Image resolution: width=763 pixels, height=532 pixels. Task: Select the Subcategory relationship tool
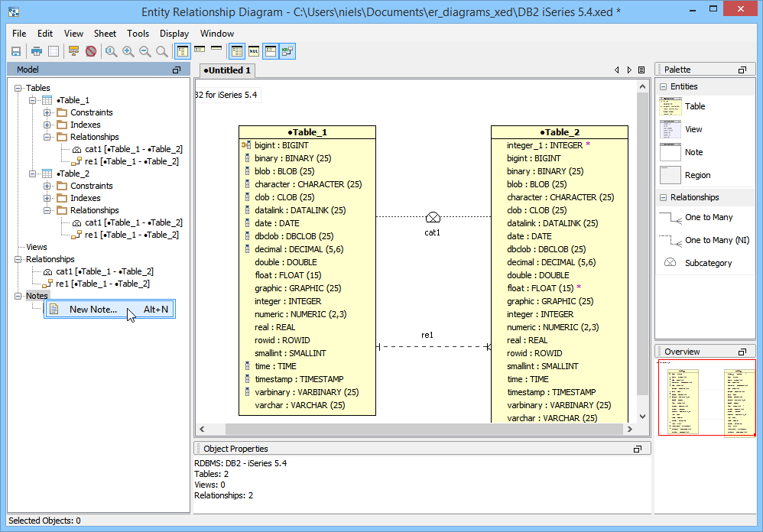[708, 263]
